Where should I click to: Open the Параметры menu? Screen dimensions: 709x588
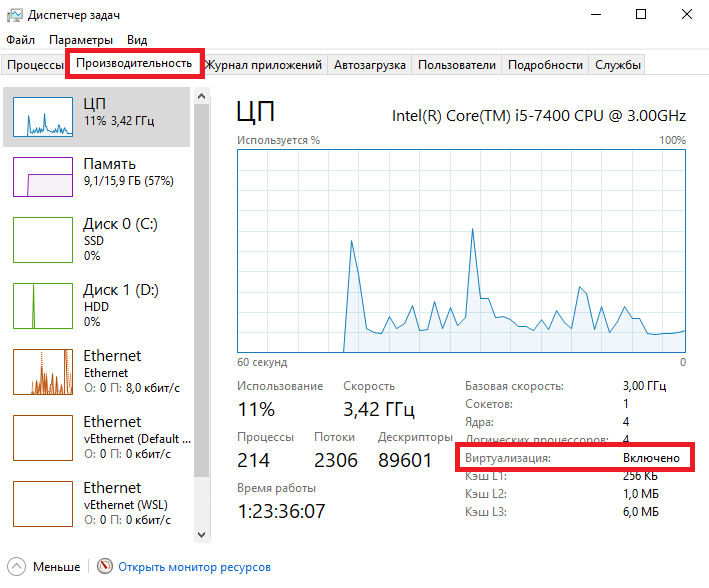tap(81, 40)
